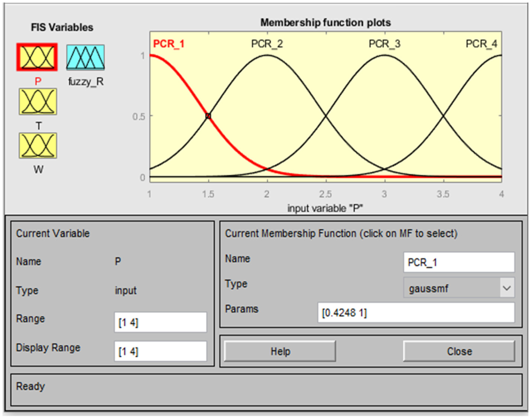Select the fuzzy_R output variable icon
Screen dimensions: 532x420
(x=85, y=57)
